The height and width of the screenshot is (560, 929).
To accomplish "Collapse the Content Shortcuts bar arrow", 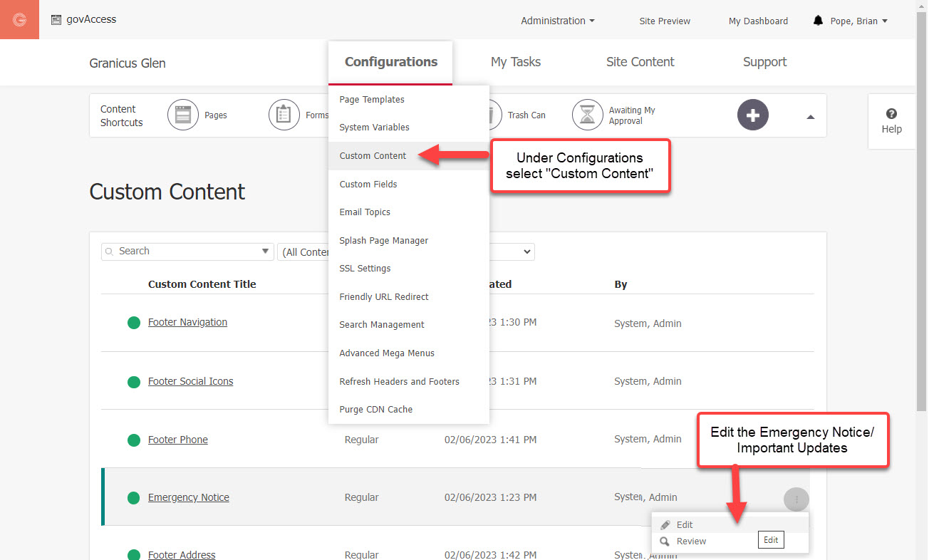I will (810, 117).
